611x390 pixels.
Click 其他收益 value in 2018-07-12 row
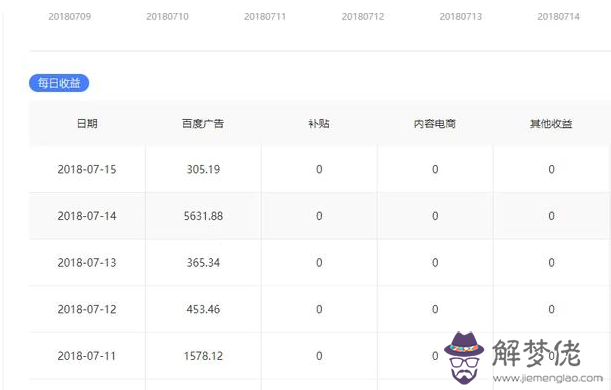pyautogui.click(x=551, y=309)
